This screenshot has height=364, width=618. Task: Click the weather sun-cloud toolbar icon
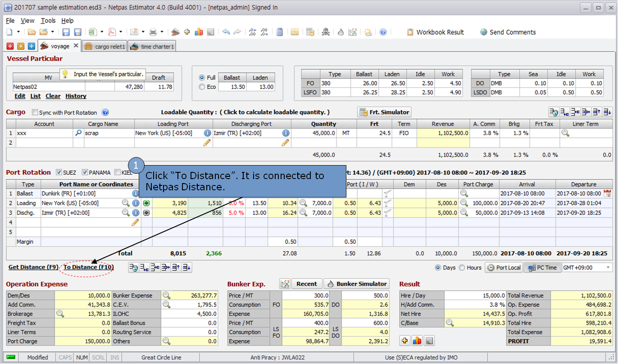(368, 32)
